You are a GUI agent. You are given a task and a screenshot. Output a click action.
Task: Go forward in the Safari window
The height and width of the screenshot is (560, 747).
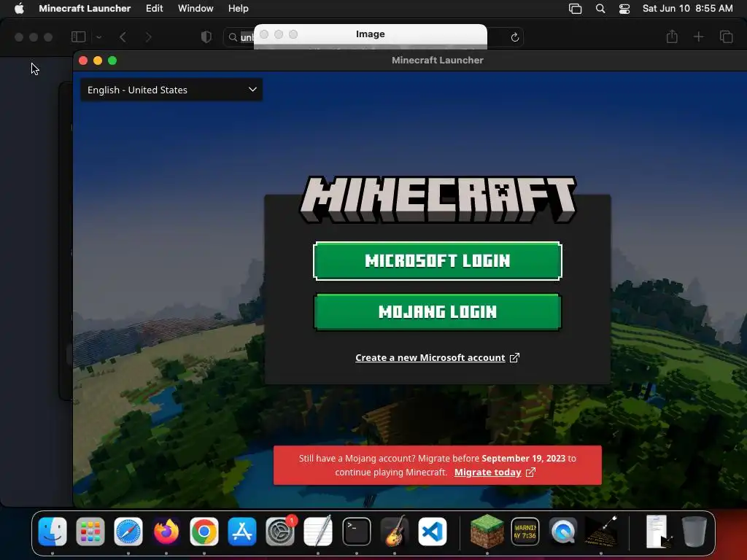pos(148,36)
